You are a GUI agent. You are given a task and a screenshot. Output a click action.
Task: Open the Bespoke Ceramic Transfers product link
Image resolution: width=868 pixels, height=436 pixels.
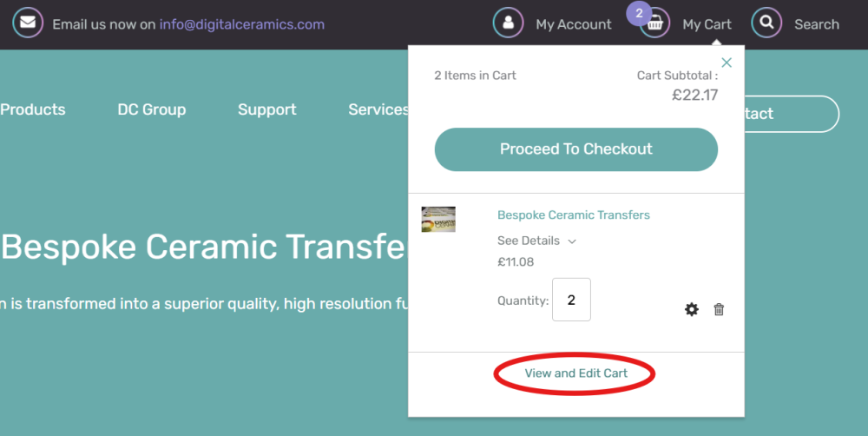(x=574, y=215)
